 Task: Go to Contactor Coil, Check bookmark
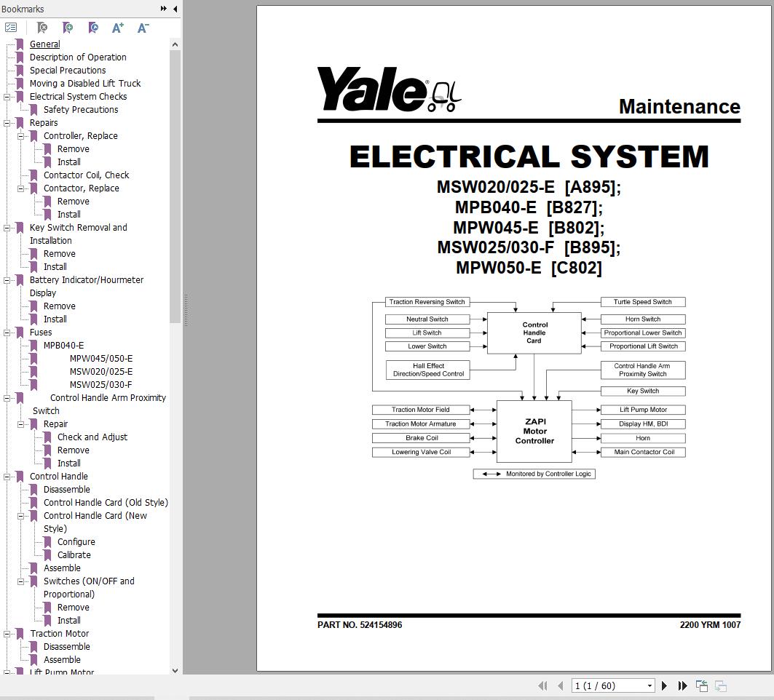coord(87,175)
